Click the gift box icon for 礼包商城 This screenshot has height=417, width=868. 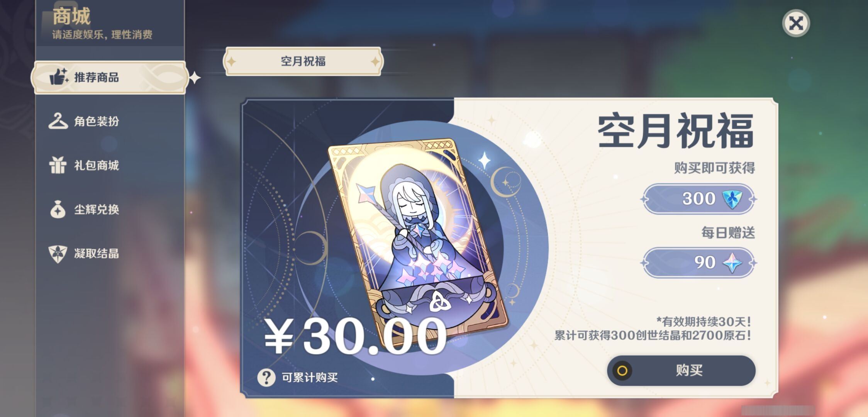pos(58,165)
